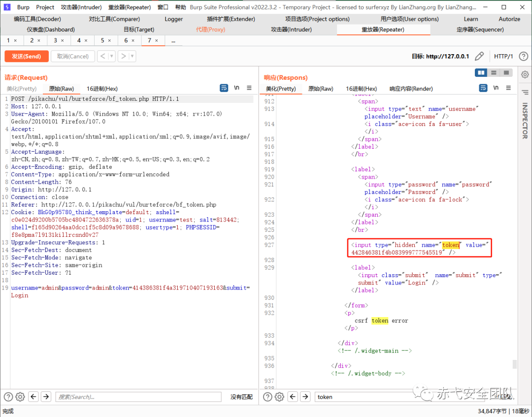Open the 窗口 menu
The height and width of the screenshot is (417, 532).
click(163, 7)
